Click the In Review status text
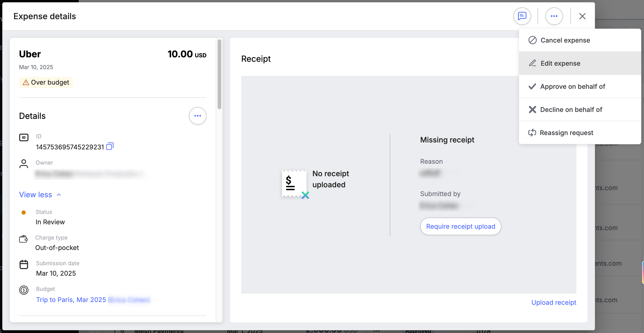This screenshot has width=644, height=333. point(50,222)
